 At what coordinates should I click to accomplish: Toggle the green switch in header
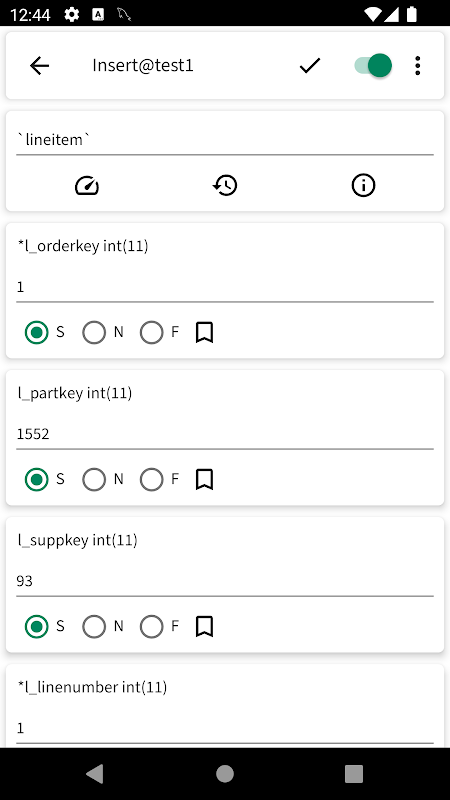click(373, 66)
